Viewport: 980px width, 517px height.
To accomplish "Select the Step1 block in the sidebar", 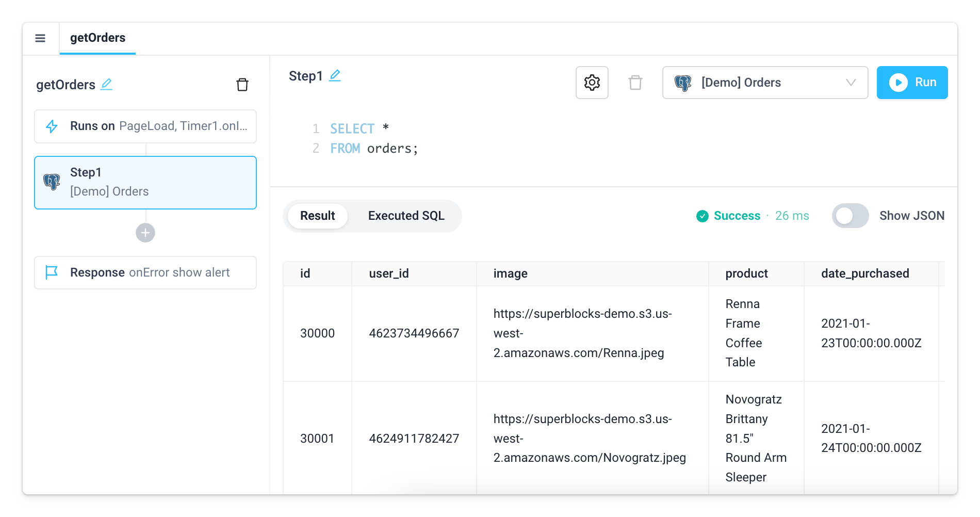I will [145, 182].
